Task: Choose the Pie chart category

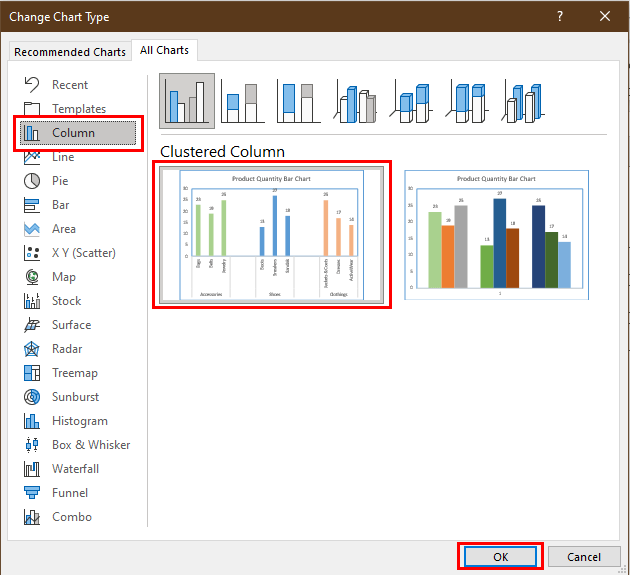Action: tap(78, 181)
